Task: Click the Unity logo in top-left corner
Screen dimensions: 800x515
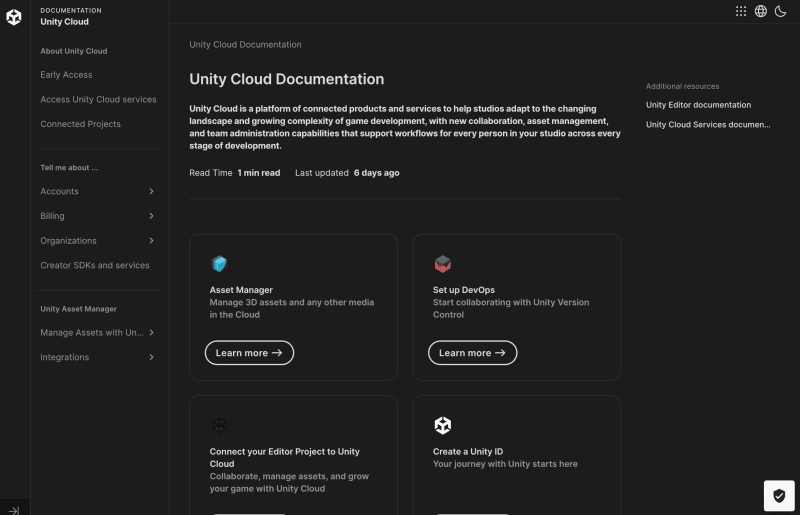Action: point(14,16)
